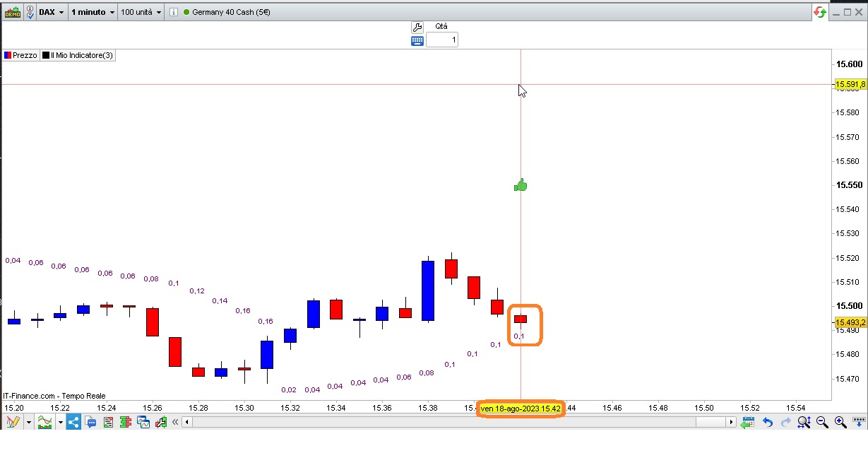Click the redo arrow icon
Image resolution: width=868 pixels, height=458 pixels.
(785, 422)
